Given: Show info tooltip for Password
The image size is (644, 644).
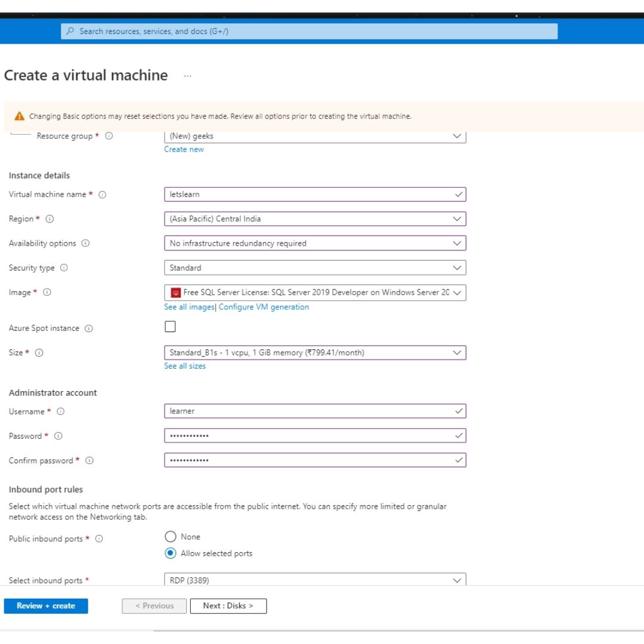Looking at the screenshot, I should click(58, 436).
